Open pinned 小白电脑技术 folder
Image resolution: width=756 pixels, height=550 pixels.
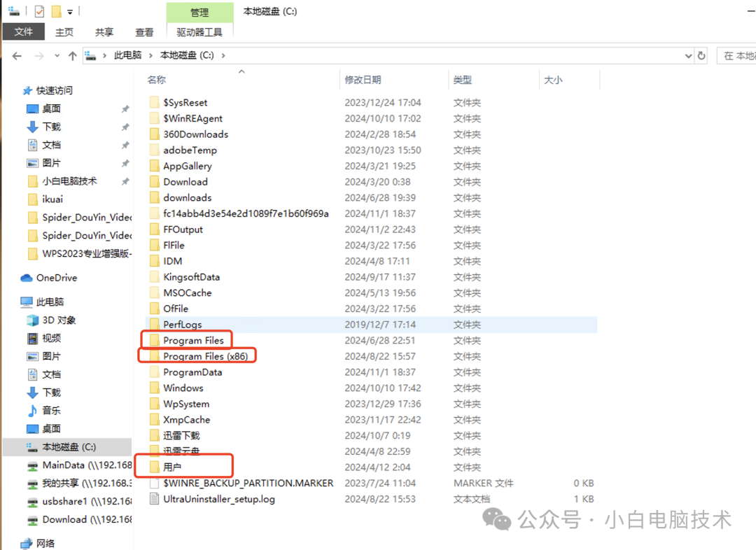tap(69, 181)
